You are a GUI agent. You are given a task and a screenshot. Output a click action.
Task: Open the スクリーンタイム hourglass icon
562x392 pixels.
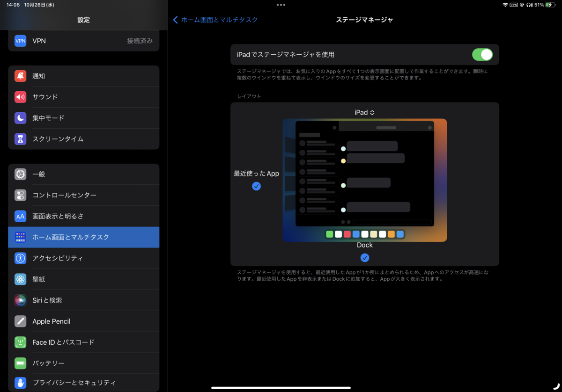(20, 139)
